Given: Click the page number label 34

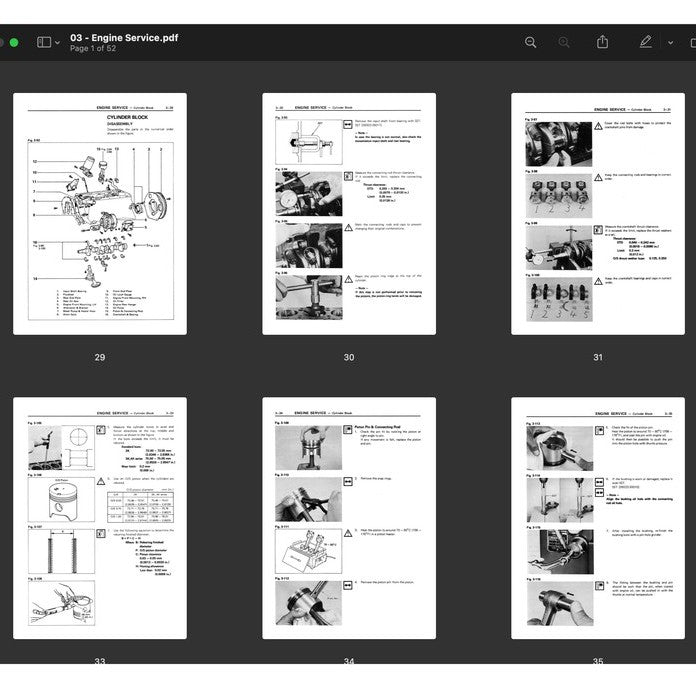Looking at the screenshot, I should click(348, 661).
